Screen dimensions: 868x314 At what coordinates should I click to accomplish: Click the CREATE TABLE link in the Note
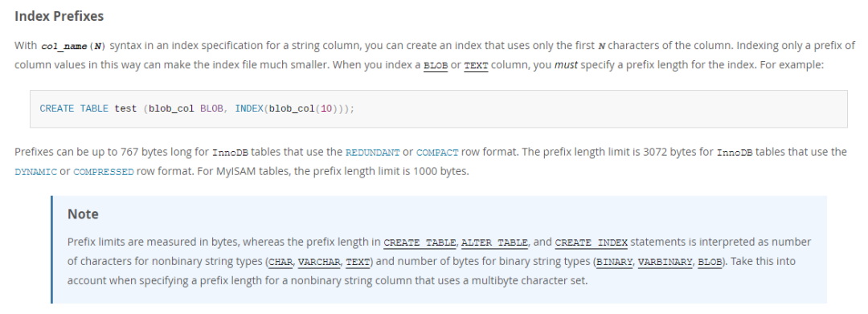(x=420, y=243)
